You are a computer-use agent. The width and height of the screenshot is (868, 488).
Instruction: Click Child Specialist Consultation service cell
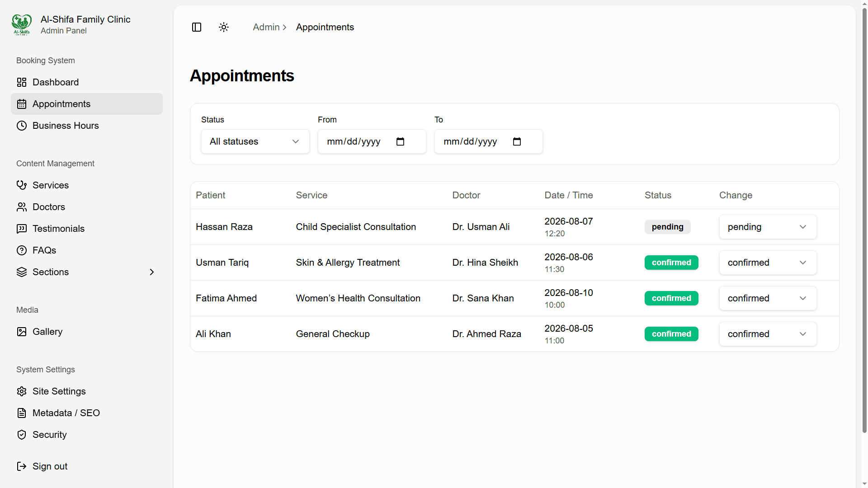pyautogui.click(x=356, y=227)
